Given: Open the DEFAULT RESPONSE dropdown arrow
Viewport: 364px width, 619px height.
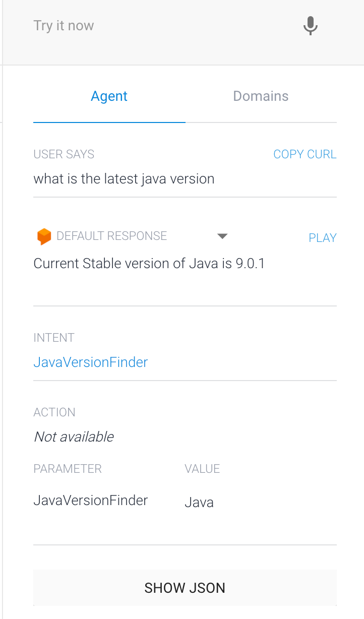Looking at the screenshot, I should (222, 236).
